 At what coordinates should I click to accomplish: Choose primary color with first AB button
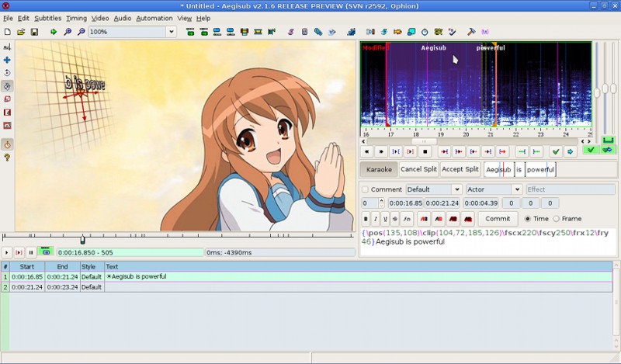pos(424,219)
